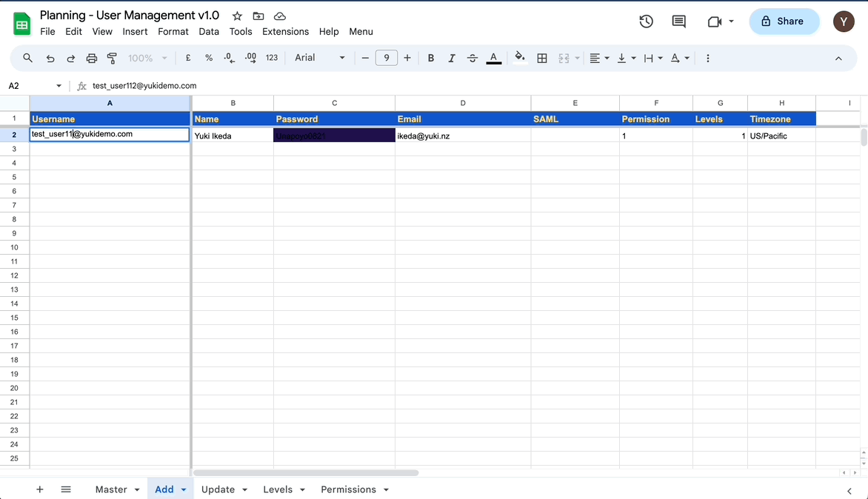This screenshot has height=499, width=868.
Task: Open the Arial font family dropdown
Action: [320, 58]
